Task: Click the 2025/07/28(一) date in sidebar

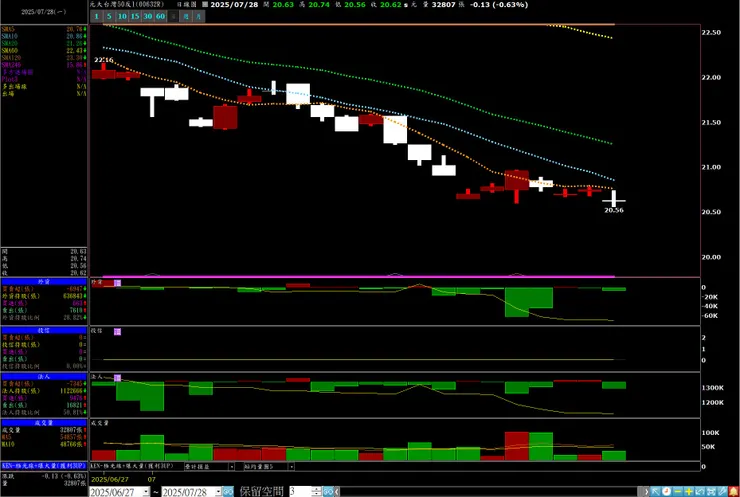Action: coord(43,12)
